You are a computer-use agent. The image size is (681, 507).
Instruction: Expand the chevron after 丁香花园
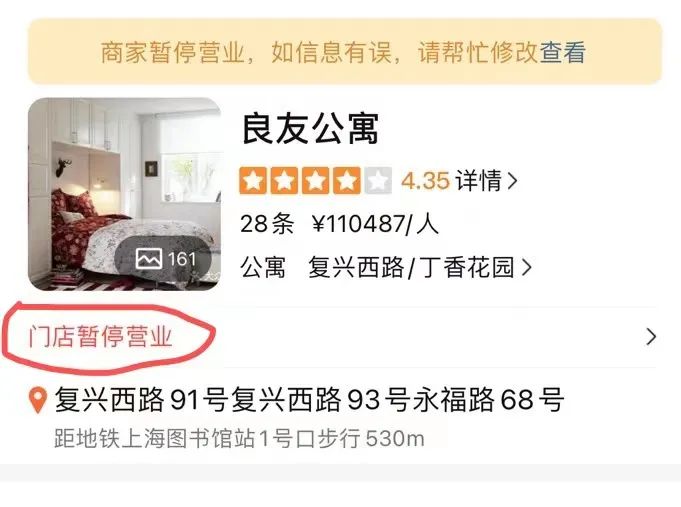526,268
